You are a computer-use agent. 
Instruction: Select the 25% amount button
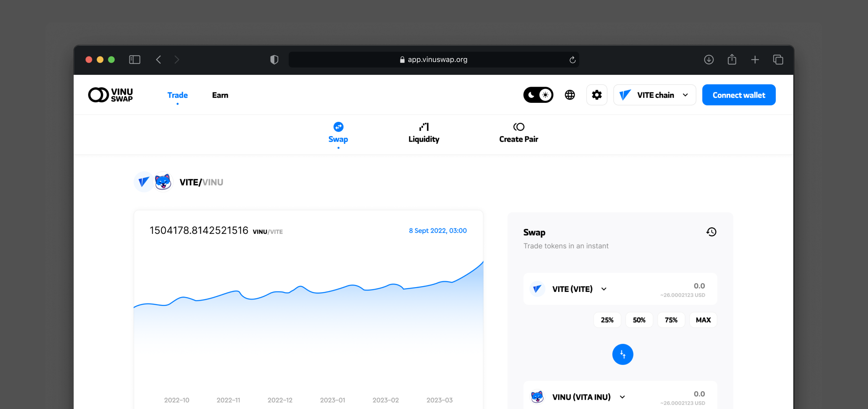point(607,320)
